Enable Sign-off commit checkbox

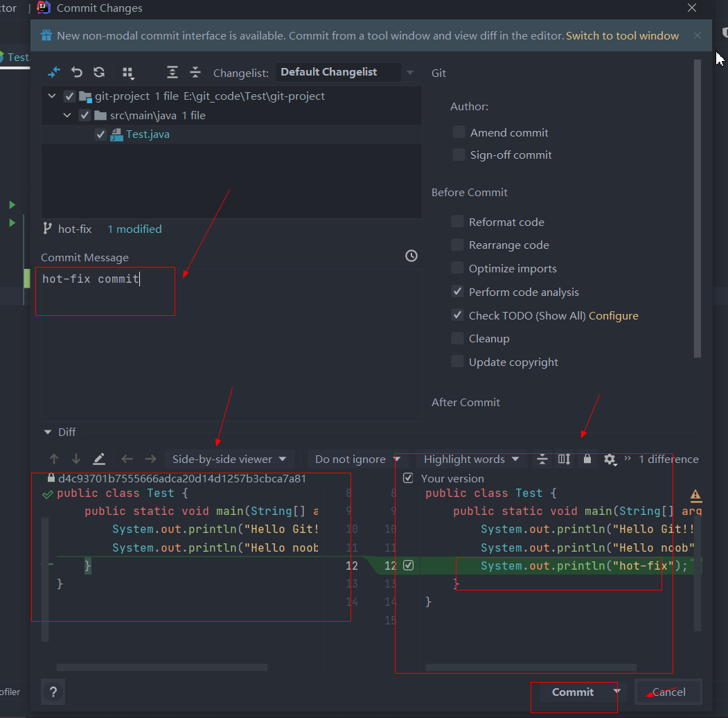[x=459, y=155]
